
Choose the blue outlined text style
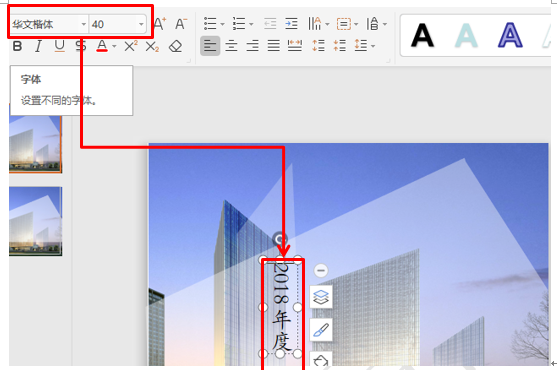point(510,36)
